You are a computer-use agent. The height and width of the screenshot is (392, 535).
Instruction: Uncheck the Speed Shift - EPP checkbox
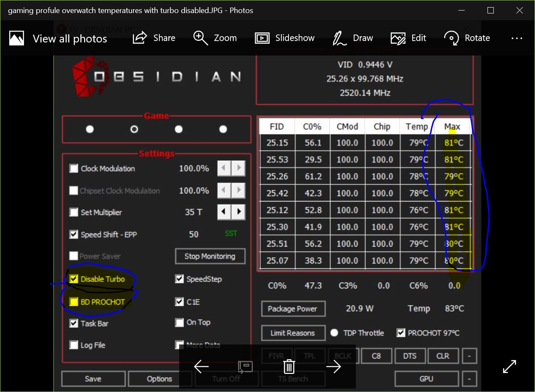click(74, 234)
